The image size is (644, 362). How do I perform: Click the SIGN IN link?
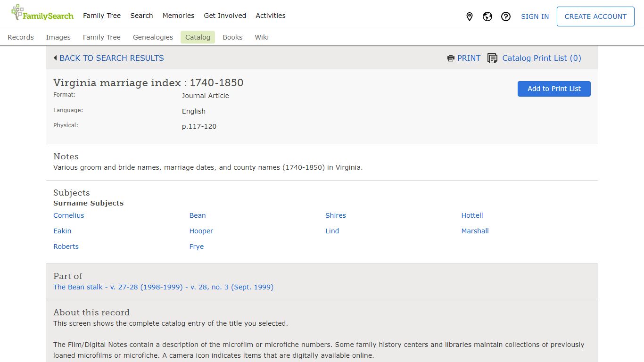(535, 16)
